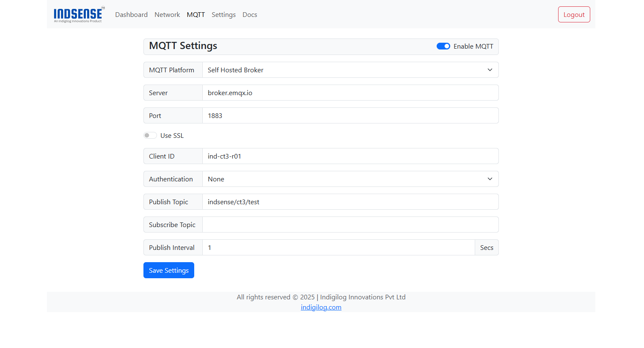Click the Server field showing broker.emqx.io
This screenshot has width=644, height=348.
[350, 93]
